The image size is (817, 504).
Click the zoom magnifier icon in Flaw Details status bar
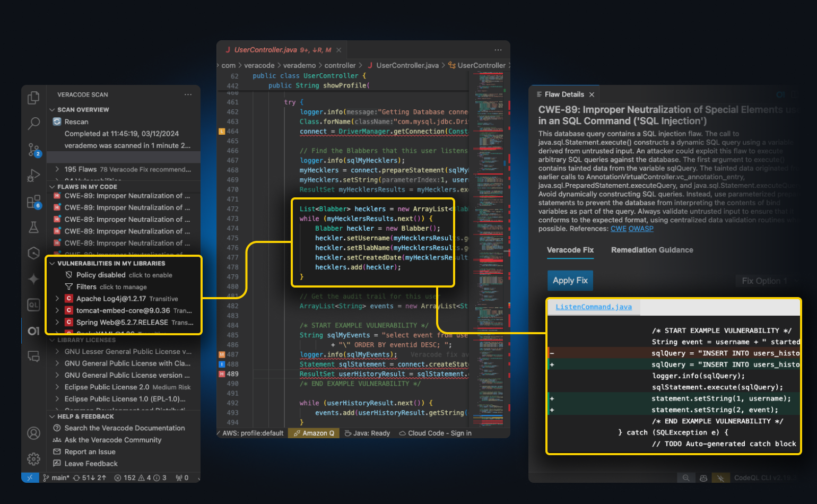tap(686, 478)
